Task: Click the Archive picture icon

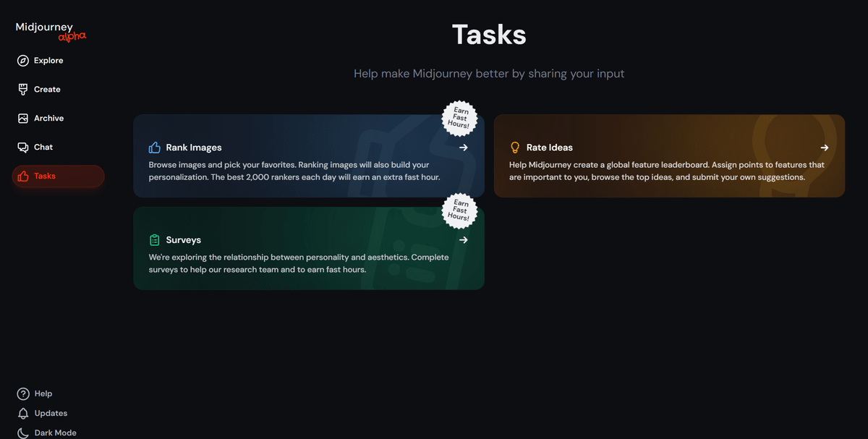Action: tap(23, 119)
